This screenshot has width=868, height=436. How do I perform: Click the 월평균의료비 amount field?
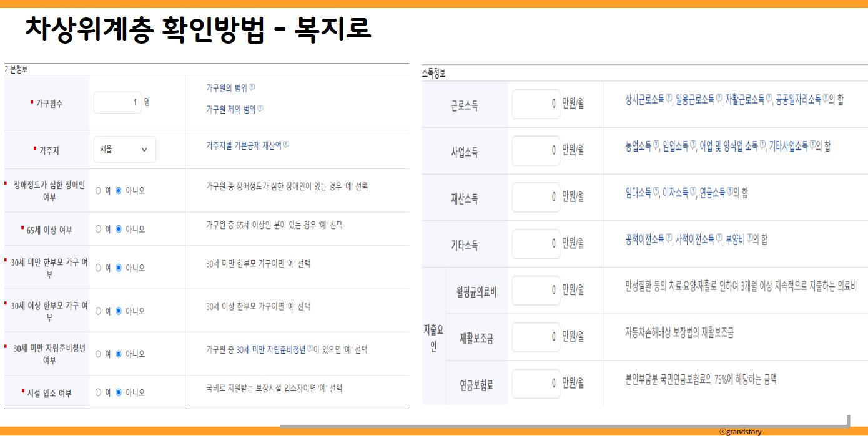(x=536, y=290)
